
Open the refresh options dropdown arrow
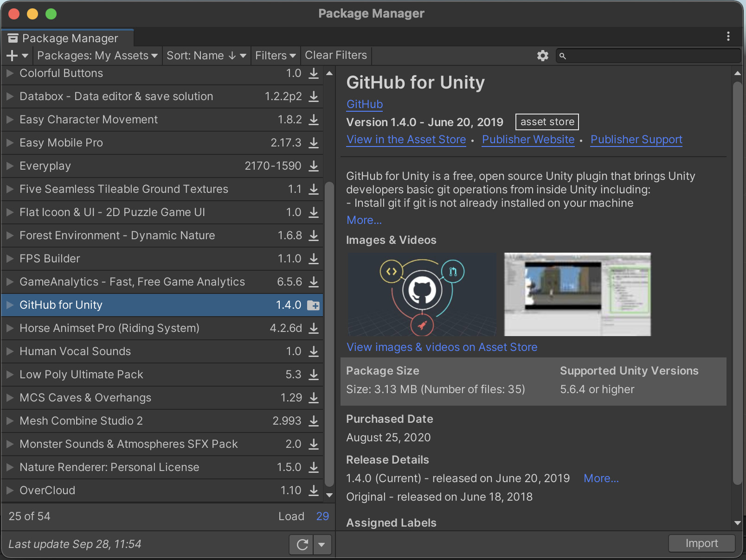click(322, 544)
